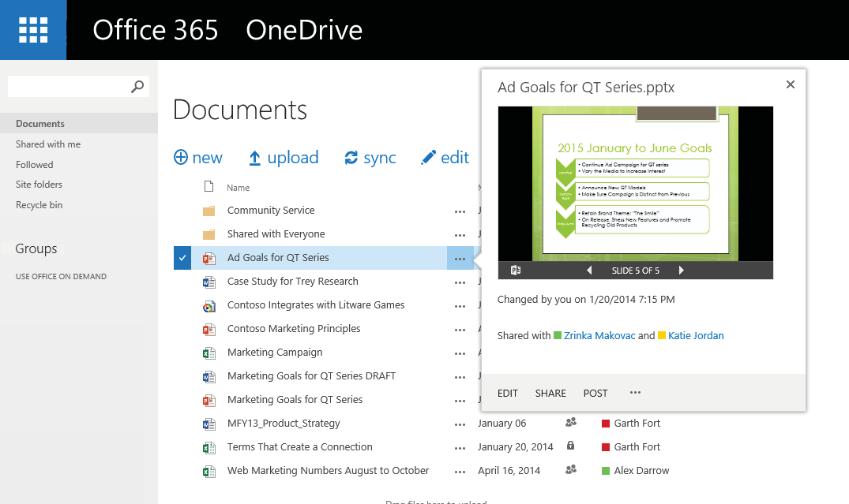Click Word icon of MFY13_Product_Strategy
The height and width of the screenshot is (504, 849).
209,424
